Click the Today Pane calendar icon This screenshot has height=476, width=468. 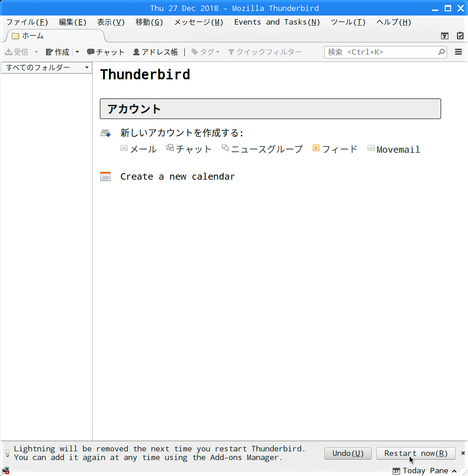click(396, 471)
